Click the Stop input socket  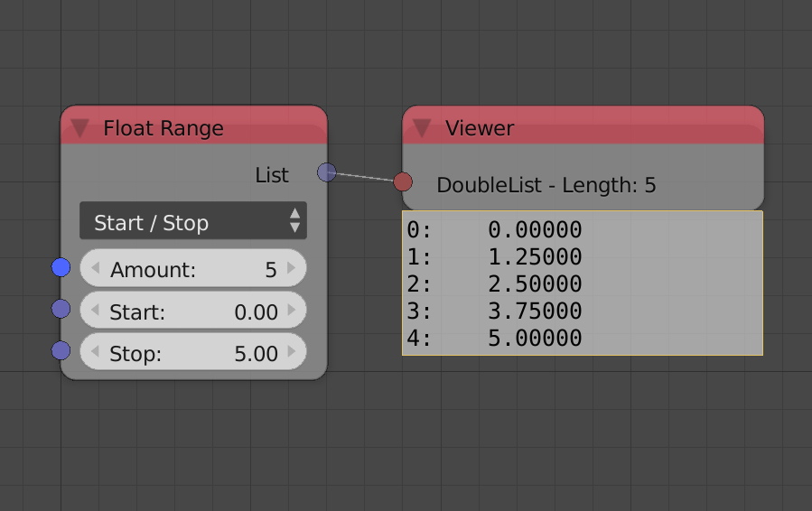point(61,350)
